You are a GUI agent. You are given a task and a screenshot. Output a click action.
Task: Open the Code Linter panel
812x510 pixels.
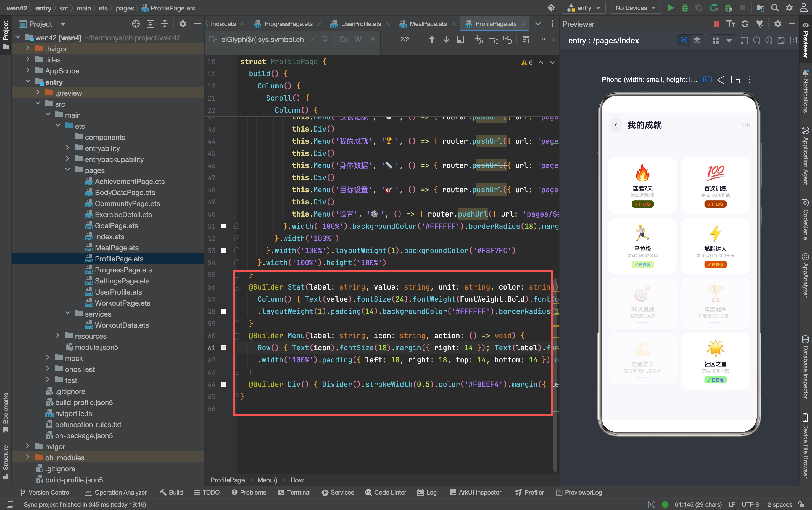[x=386, y=492]
